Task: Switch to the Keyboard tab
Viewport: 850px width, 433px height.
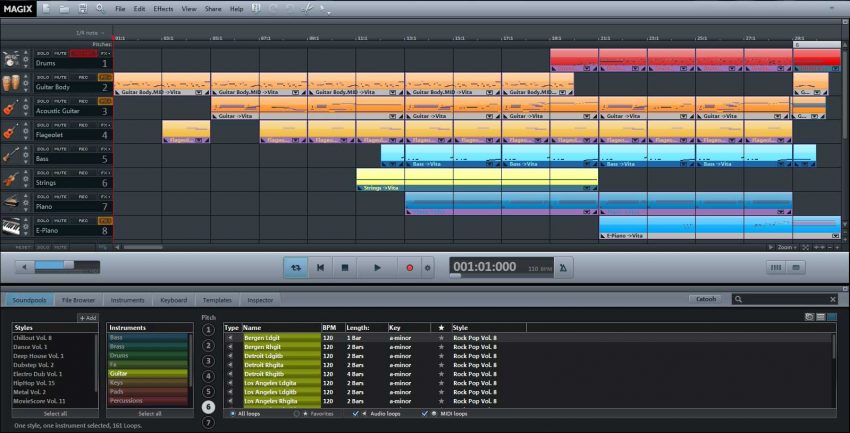Action: [173, 300]
